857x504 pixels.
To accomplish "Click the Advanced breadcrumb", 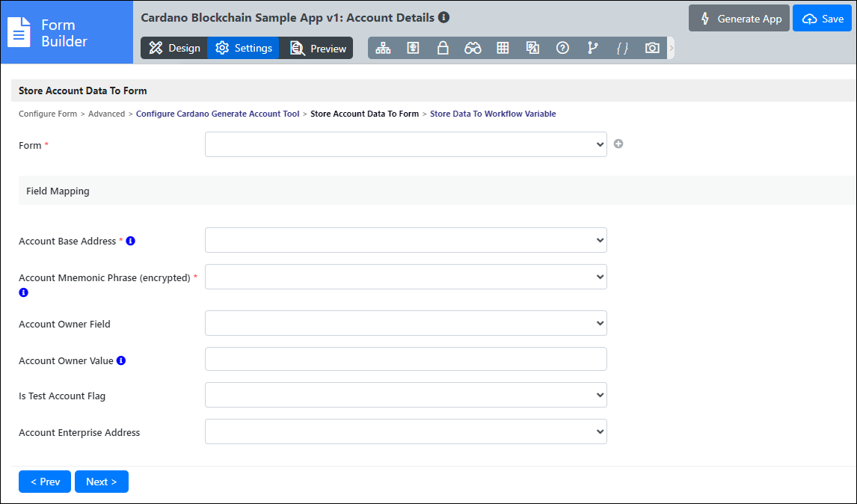I will (x=107, y=114).
